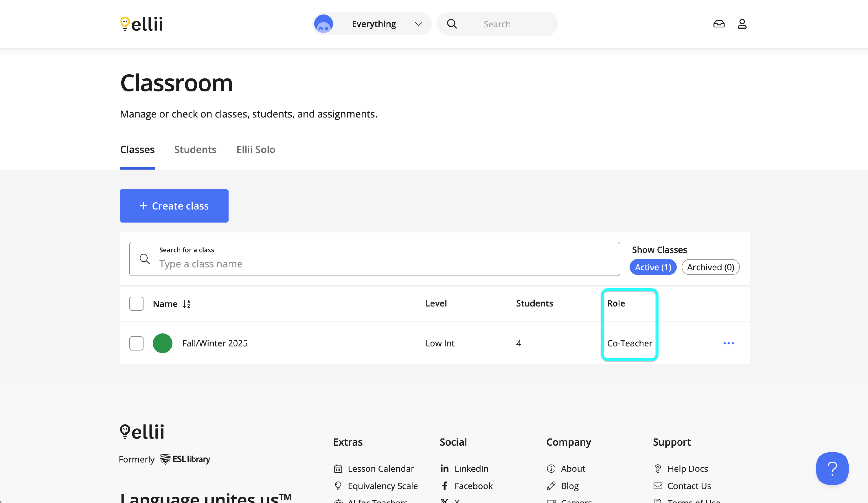The width and height of the screenshot is (868, 503).
Task: Show Archived (0) classes filter
Action: point(710,267)
